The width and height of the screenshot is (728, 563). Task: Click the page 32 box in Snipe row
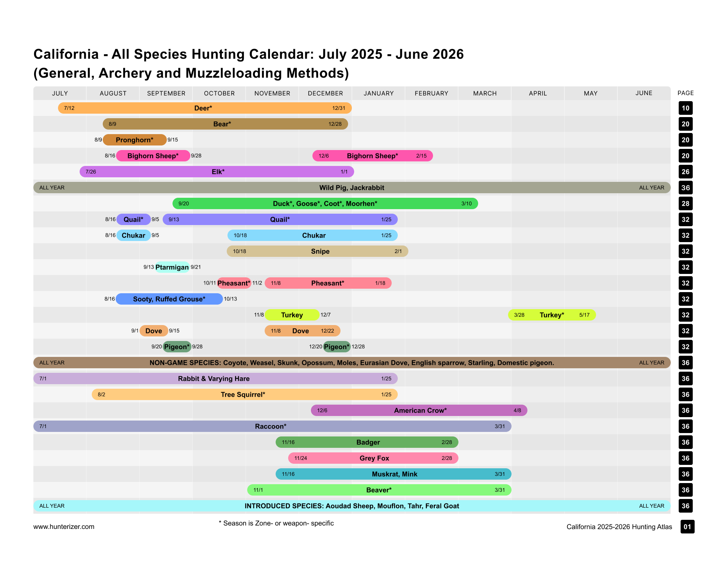(x=686, y=251)
